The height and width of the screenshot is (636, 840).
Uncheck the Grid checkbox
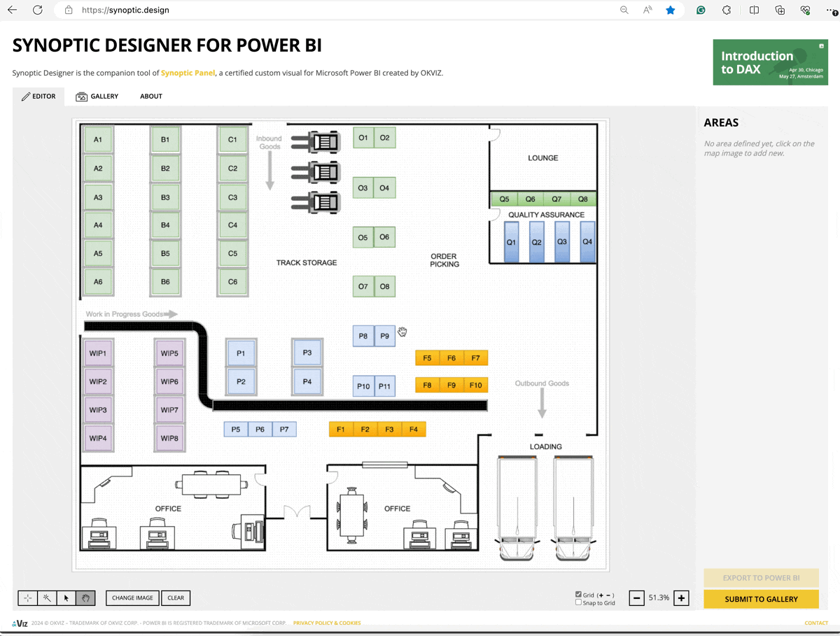578,595
